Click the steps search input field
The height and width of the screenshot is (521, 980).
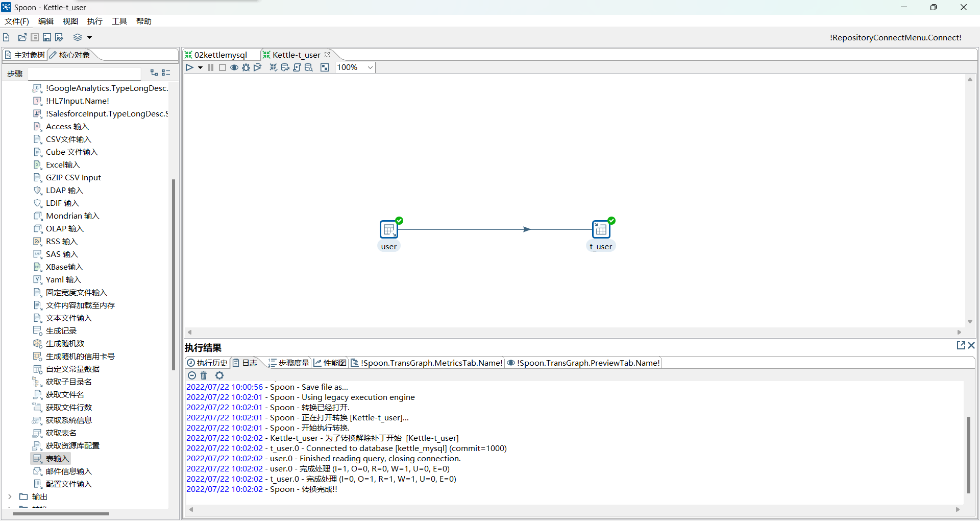click(84, 74)
